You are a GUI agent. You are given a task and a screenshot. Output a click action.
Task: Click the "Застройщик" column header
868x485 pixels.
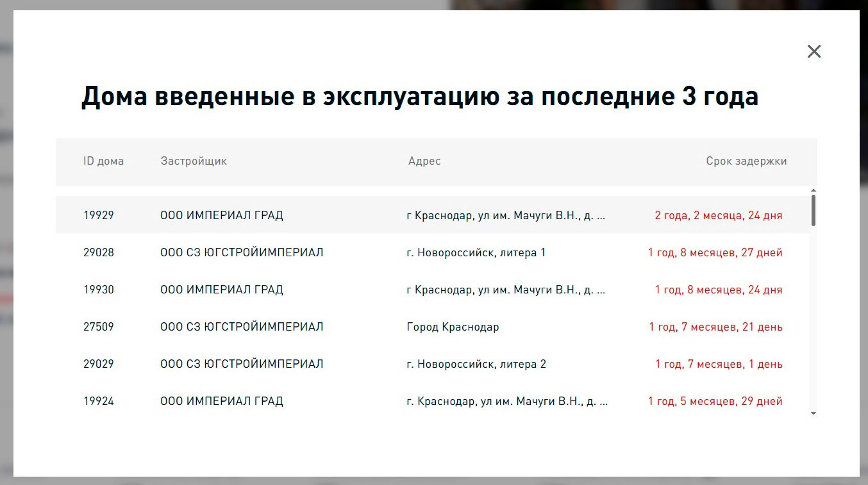(x=194, y=161)
